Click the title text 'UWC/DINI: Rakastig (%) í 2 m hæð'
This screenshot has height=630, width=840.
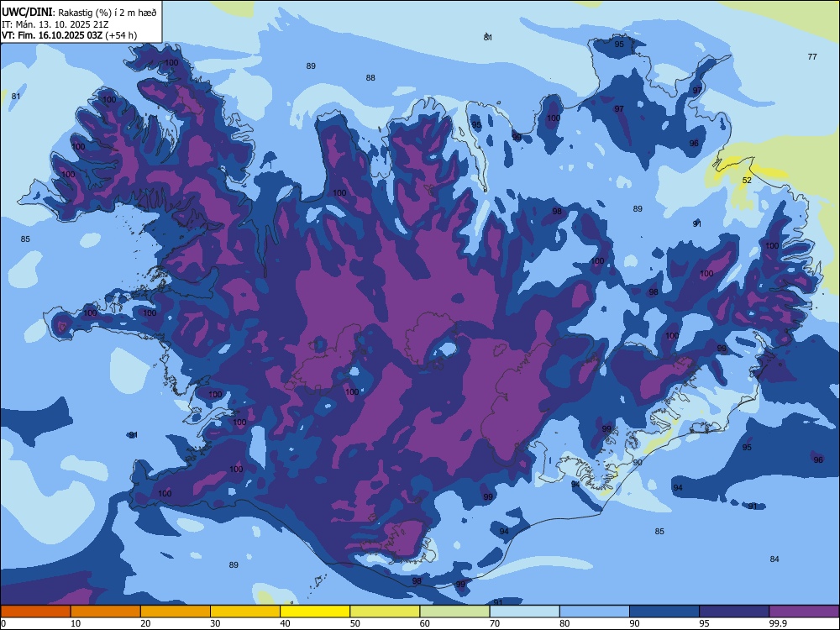[79, 13]
